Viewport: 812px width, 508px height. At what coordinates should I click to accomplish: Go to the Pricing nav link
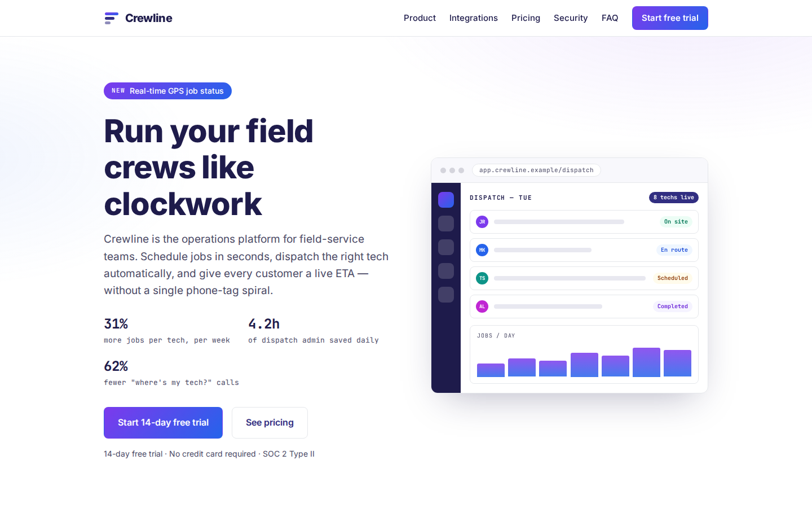(x=526, y=18)
